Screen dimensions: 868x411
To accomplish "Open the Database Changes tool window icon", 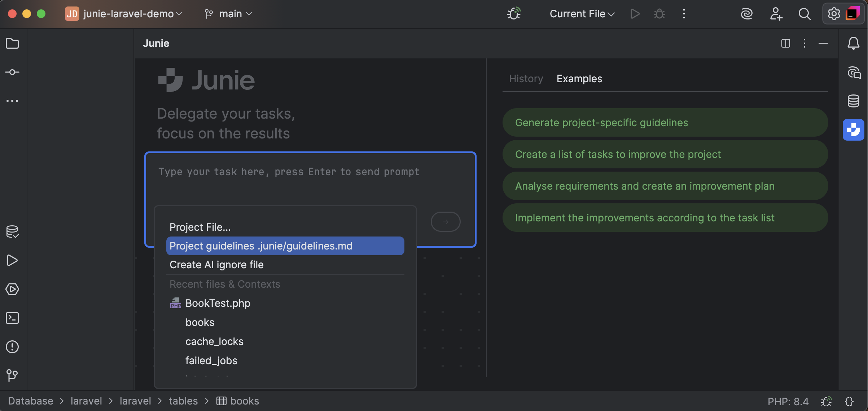I will click(x=12, y=231).
